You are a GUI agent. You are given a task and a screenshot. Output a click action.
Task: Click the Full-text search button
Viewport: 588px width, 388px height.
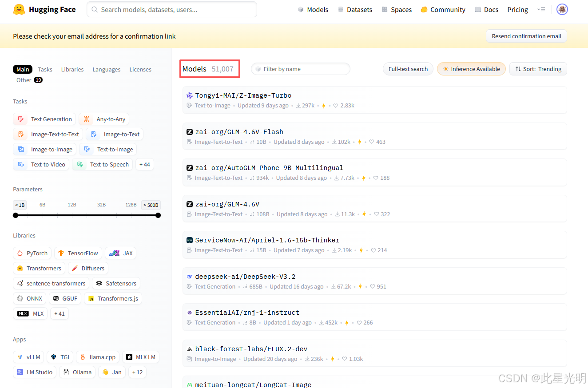408,69
